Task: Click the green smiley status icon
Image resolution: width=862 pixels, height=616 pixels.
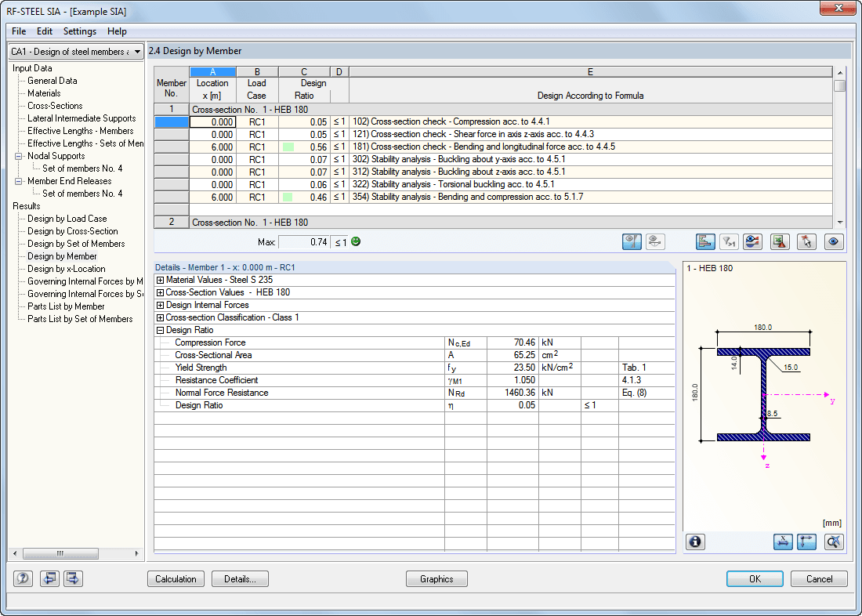Action: pos(356,241)
